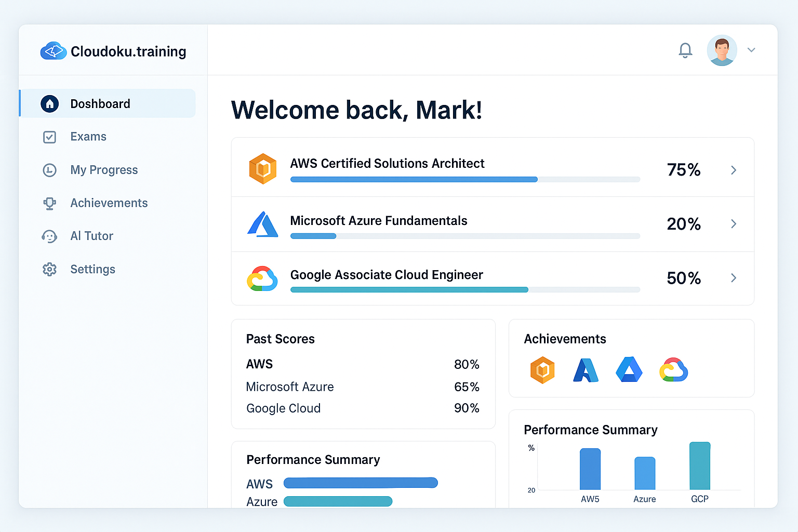This screenshot has width=798, height=532.
Task: Click the letter-A Azure achievement badge
Action: (x=586, y=370)
